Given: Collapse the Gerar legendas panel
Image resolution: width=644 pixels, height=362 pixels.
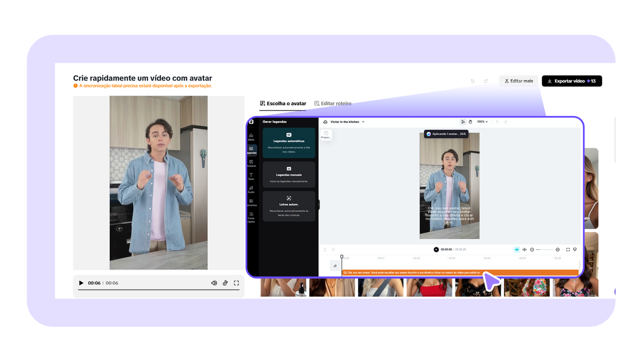Looking at the screenshot, I should point(318,205).
